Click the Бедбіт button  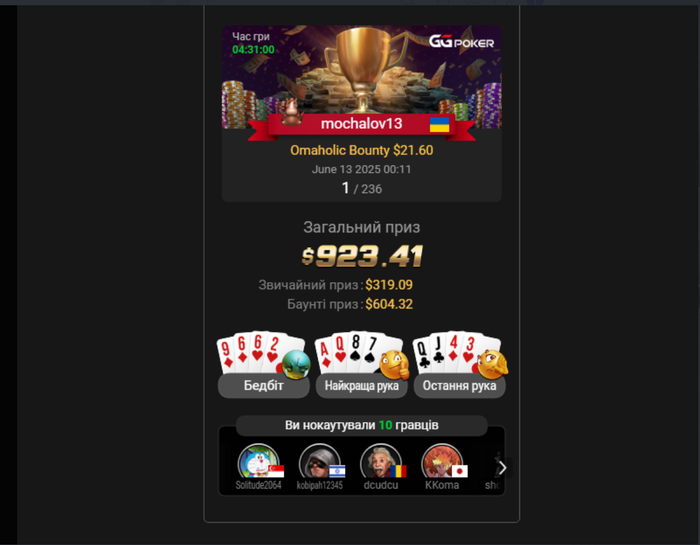tap(263, 385)
